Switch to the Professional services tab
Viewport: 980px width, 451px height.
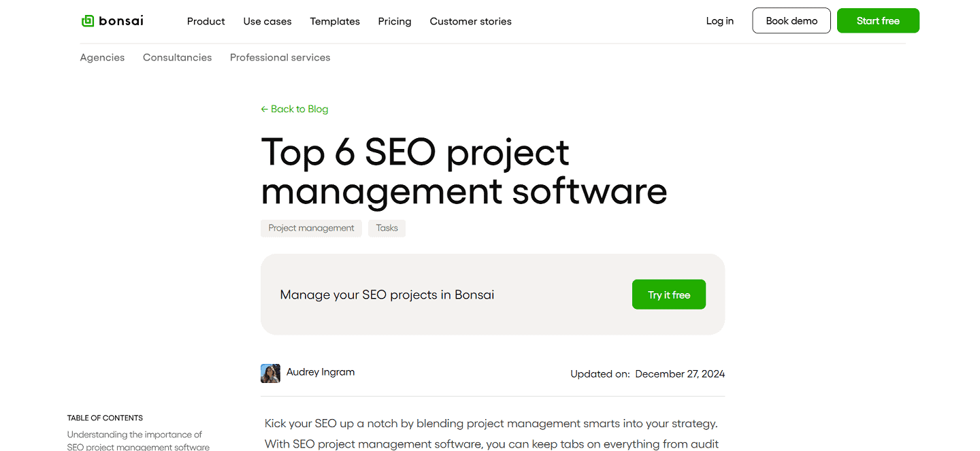pyautogui.click(x=280, y=57)
